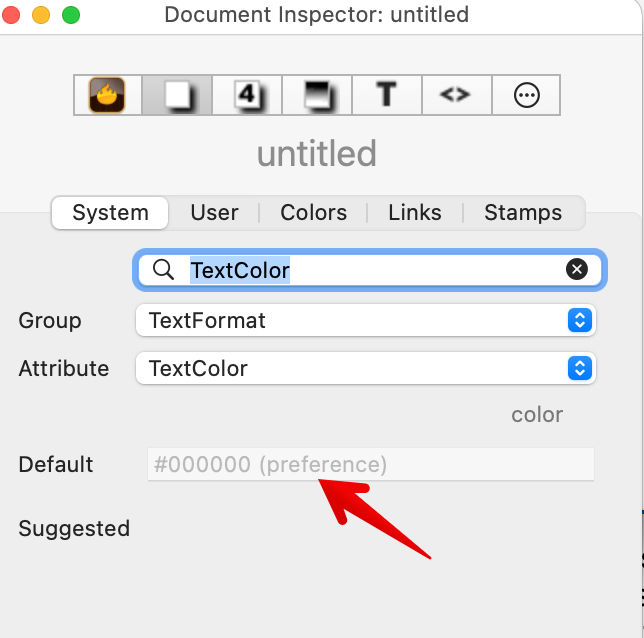
Task: Open the Attribute dropdown showing TextColor
Action: 366,368
